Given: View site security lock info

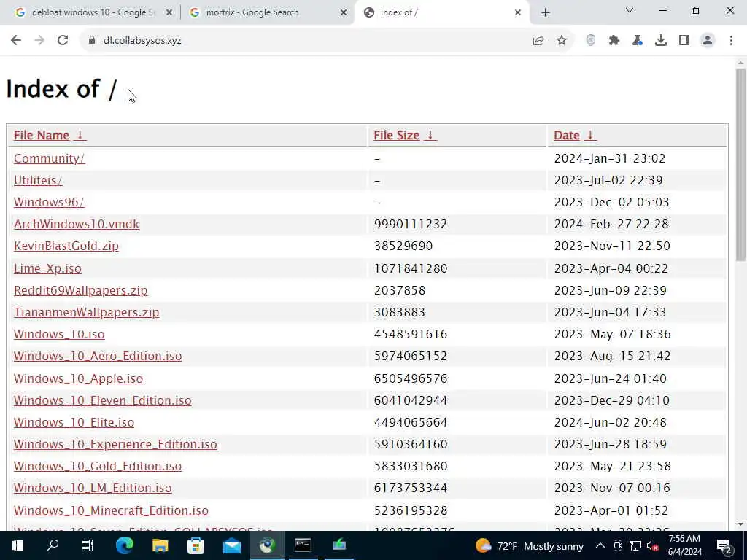Looking at the screenshot, I should coord(91,41).
